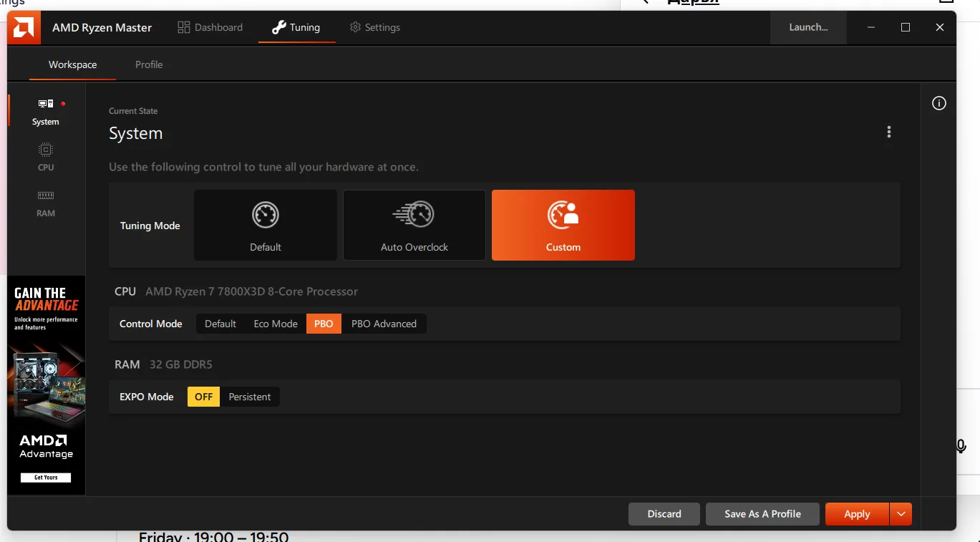Set EXPO Mode to Persistent
The image size is (980, 542).
[250, 397]
